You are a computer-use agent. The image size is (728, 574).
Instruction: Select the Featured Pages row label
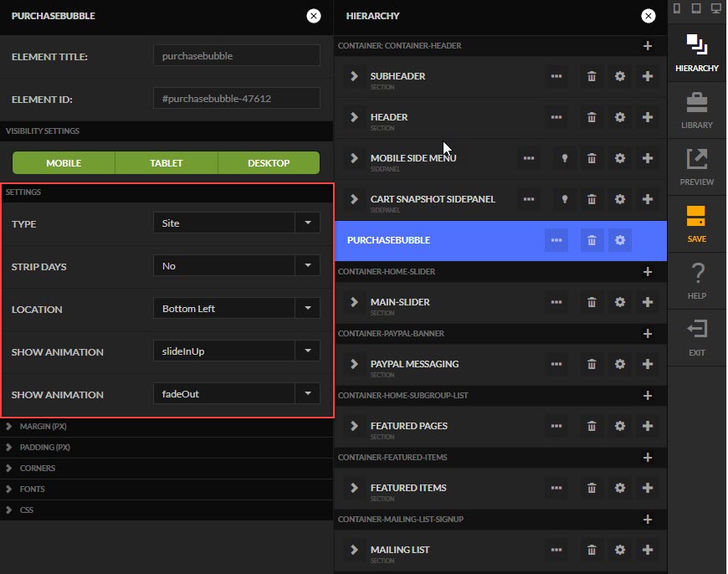[x=408, y=426]
